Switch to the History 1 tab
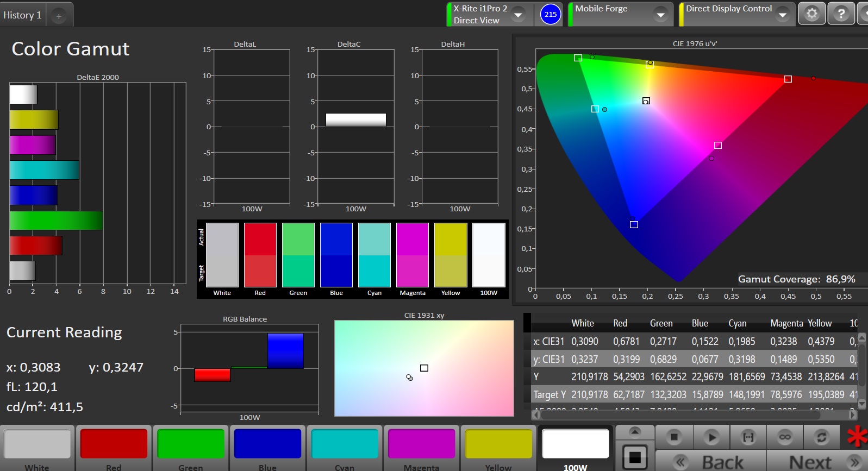The height and width of the screenshot is (471, 868). coord(23,15)
